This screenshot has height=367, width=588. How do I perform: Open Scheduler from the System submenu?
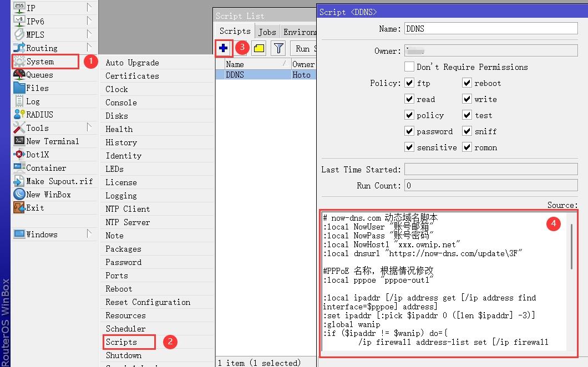[x=125, y=329]
